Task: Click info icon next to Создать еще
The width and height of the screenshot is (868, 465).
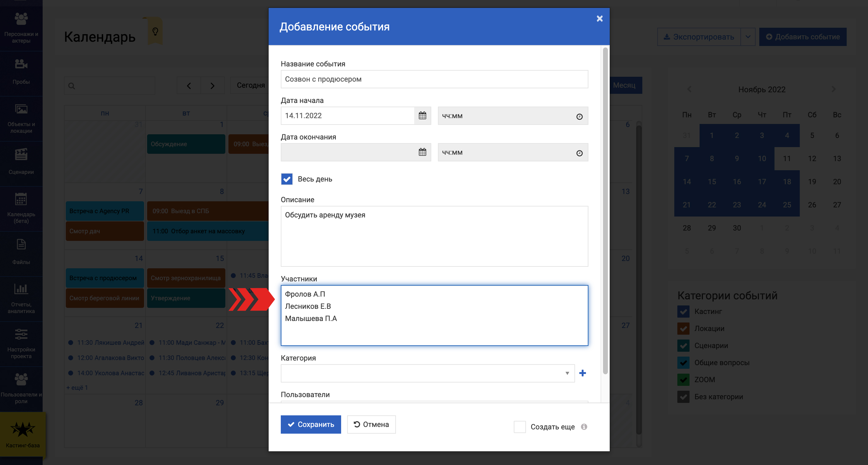Action: [x=584, y=427]
